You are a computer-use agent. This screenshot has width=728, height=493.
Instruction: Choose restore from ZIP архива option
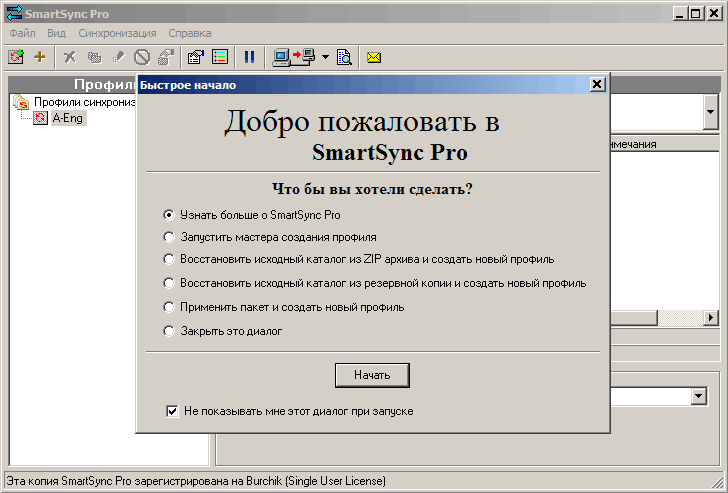tap(359, 259)
